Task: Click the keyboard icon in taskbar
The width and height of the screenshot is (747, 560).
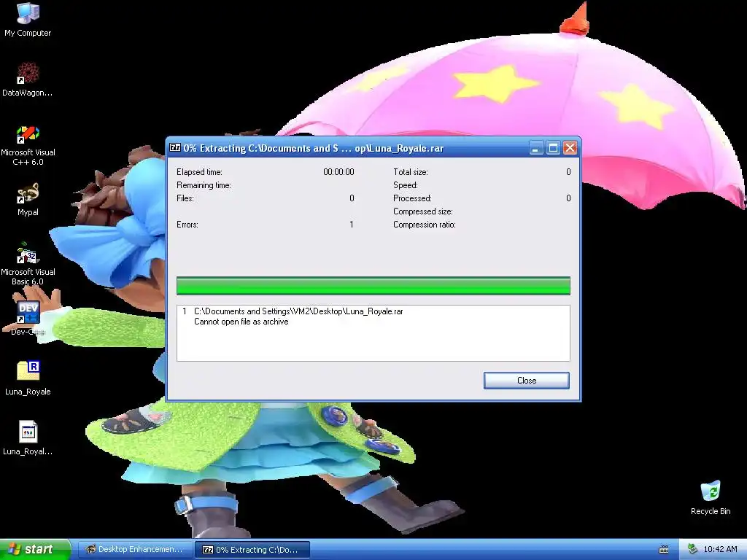Action: (x=664, y=550)
